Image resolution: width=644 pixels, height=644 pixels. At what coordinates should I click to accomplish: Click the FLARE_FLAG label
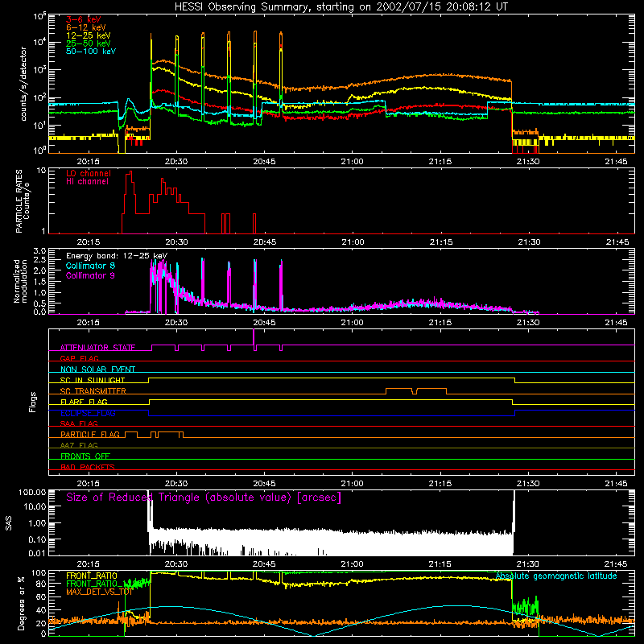pyautogui.click(x=84, y=402)
